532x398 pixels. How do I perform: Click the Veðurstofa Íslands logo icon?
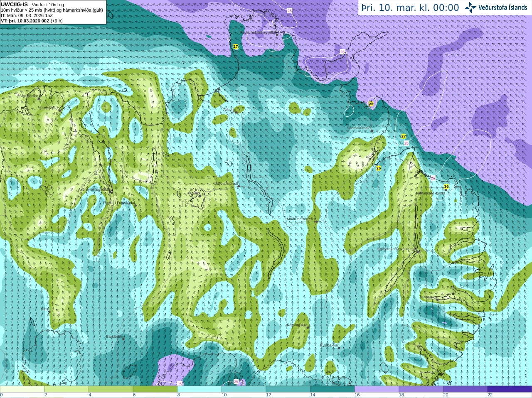[x=470, y=7]
